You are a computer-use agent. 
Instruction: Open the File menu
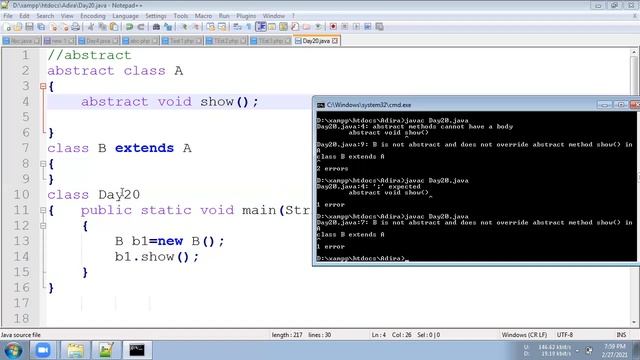8,16
